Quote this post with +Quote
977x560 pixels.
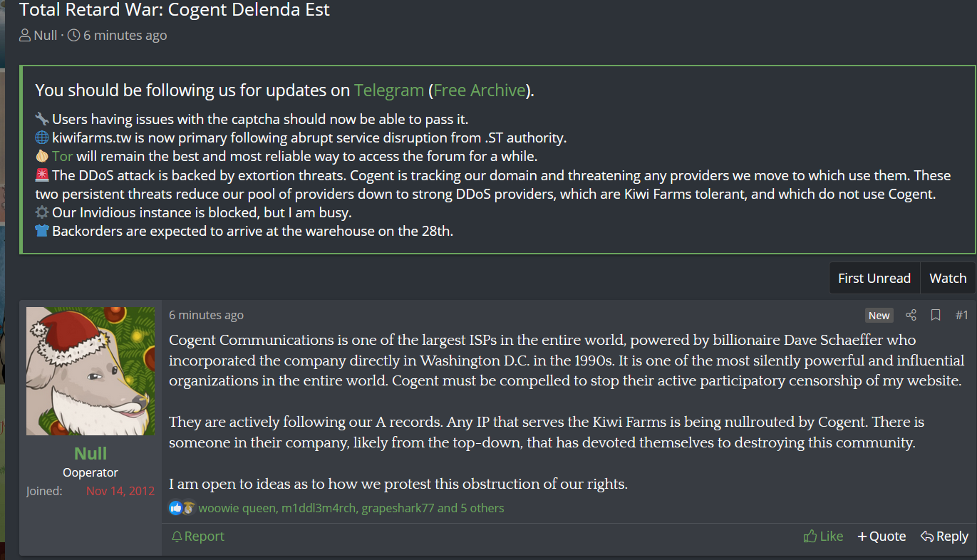click(882, 536)
